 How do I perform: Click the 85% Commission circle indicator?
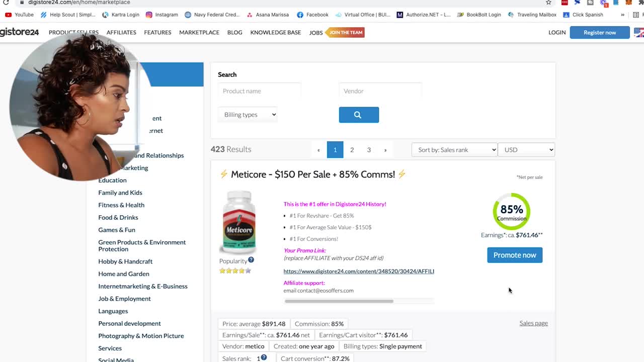pyautogui.click(x=512, y=211)
